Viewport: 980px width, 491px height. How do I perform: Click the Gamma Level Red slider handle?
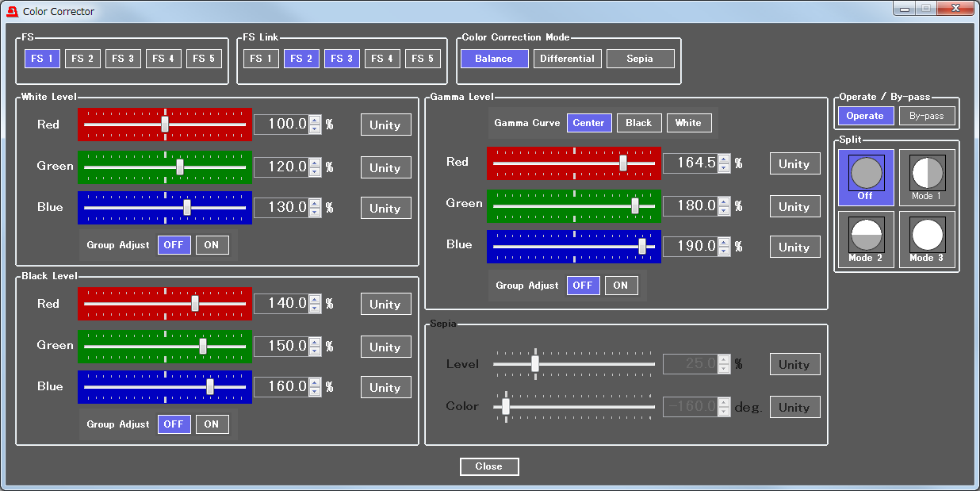[x=623, y=163]
